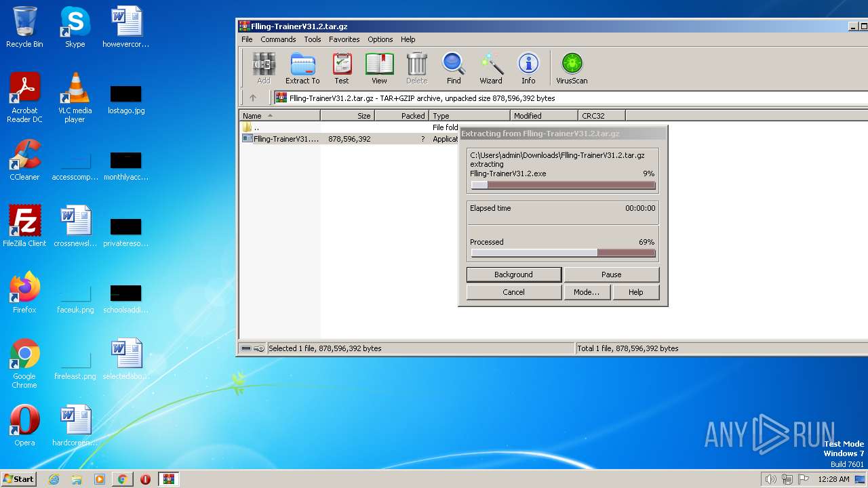This screenshot has height=488, width=868.
Task: Open the Help menu
Action: click(x=408, y=39)
